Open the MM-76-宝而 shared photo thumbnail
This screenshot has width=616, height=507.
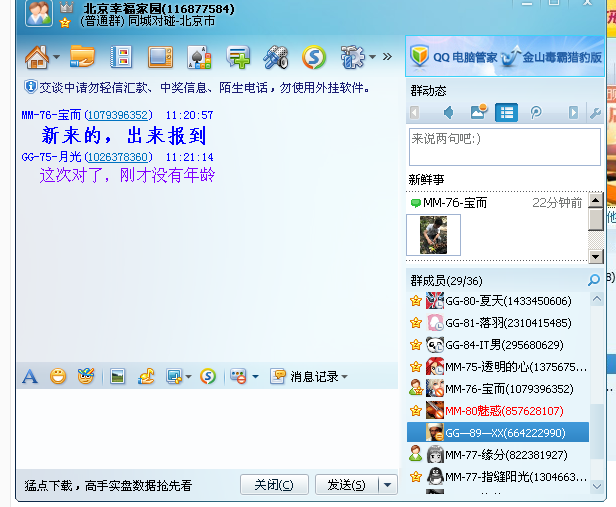click(433, 235)
